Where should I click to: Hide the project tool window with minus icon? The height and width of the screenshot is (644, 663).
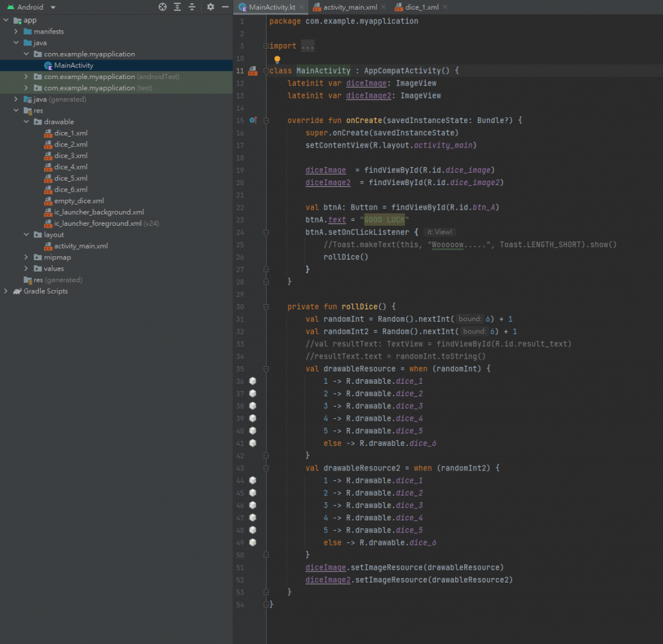click(225, 7)
